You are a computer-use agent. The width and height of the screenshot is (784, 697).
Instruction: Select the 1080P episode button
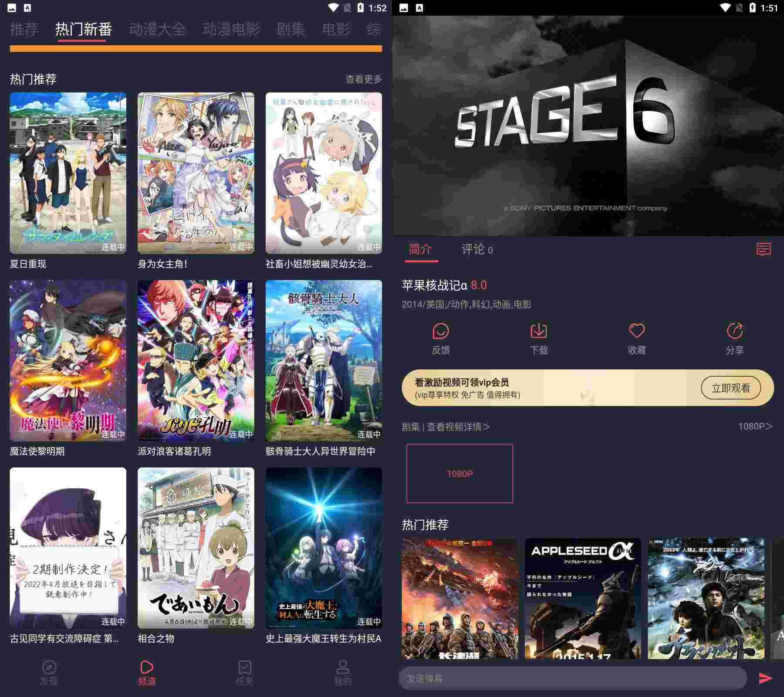point(460,474)
